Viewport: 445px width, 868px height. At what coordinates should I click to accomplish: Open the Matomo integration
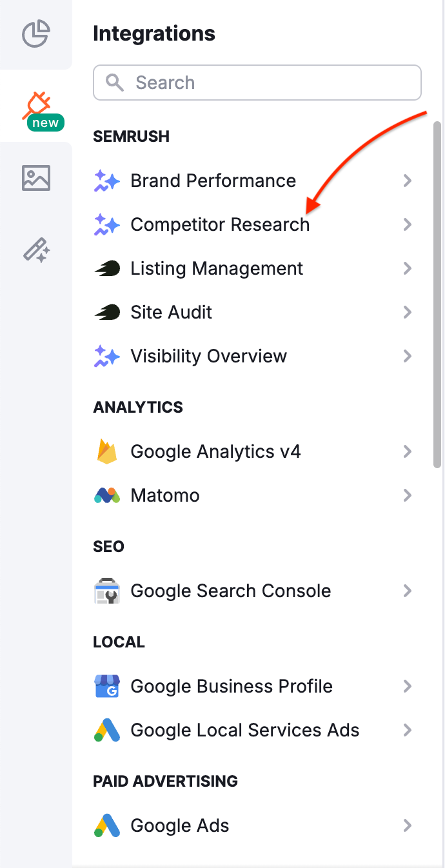pos(164,495)
